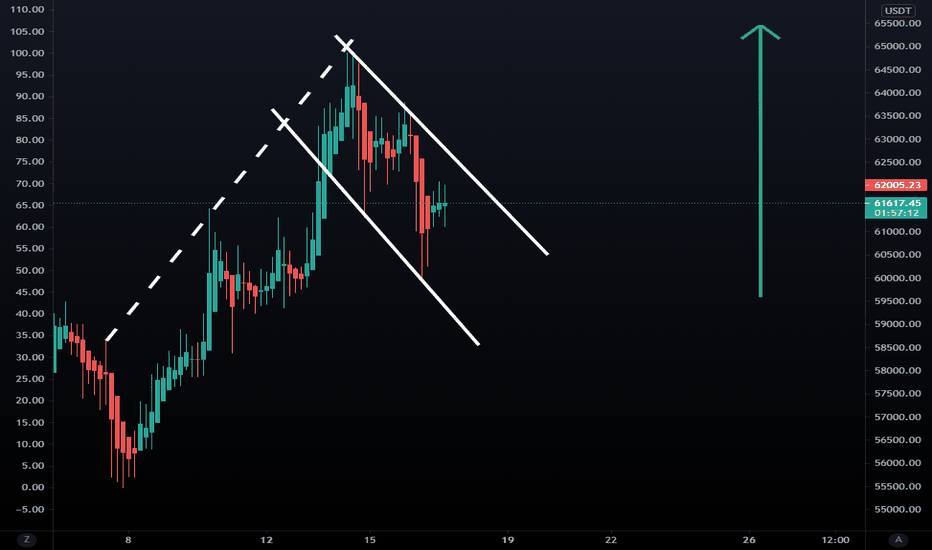Image resolution: width=932 pixels, height=550 pixels.
Task: Select the green 61617.45 current price label
Action: tap(896, 203)
